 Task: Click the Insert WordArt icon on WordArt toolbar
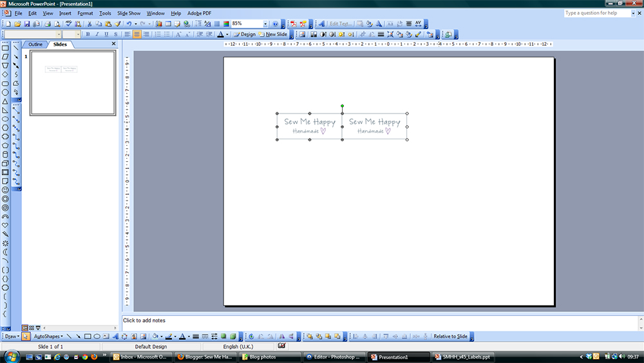[321, 24]
